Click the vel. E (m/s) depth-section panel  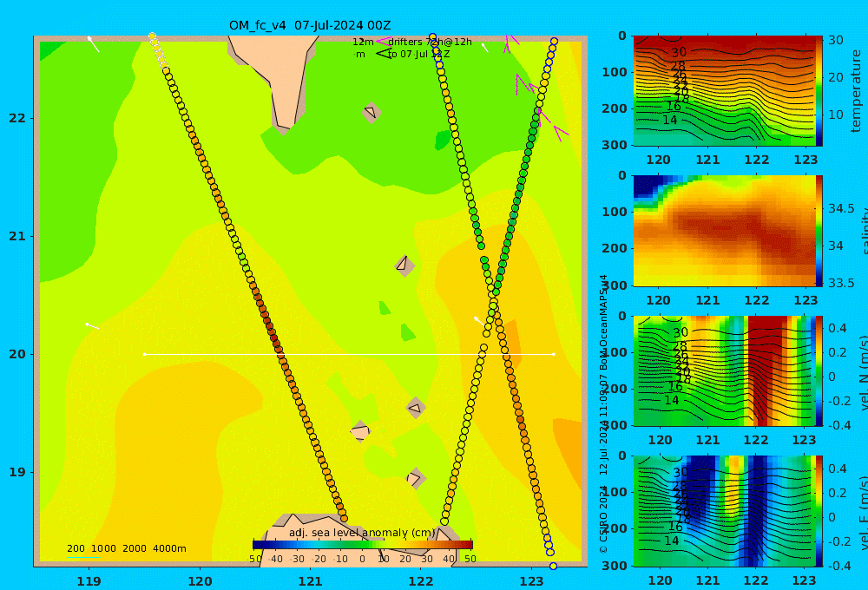[723, 511]
